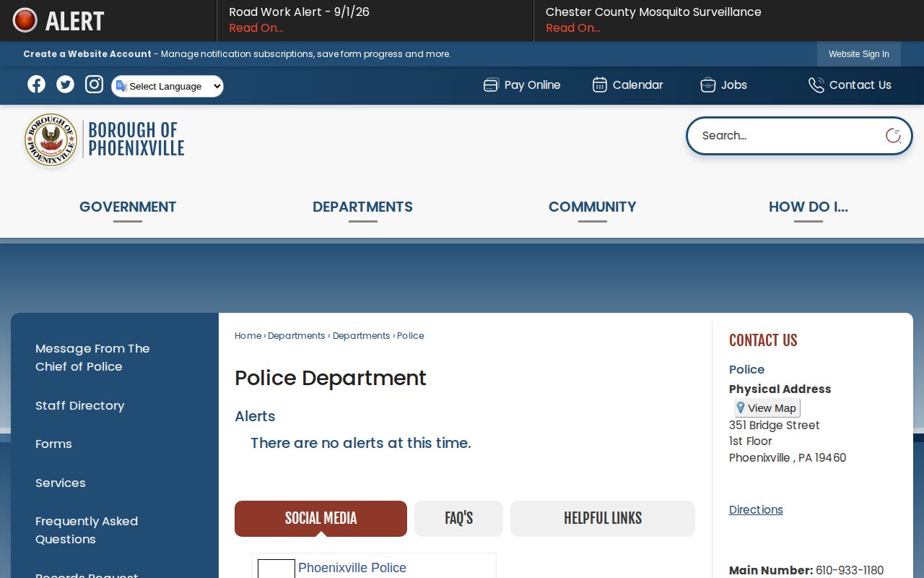Click the Calendar icon

[x=600, y=85]
